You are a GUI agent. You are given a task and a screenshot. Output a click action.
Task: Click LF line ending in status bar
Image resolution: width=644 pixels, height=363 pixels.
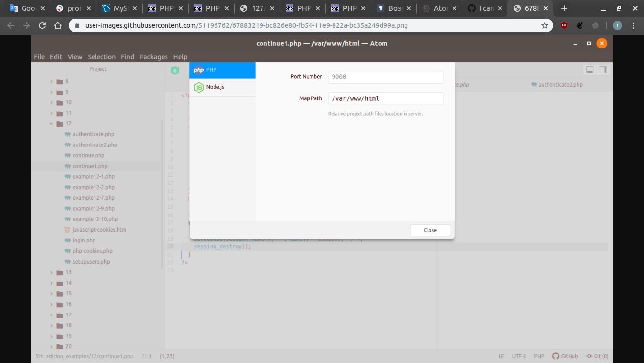tap(501, 356)
